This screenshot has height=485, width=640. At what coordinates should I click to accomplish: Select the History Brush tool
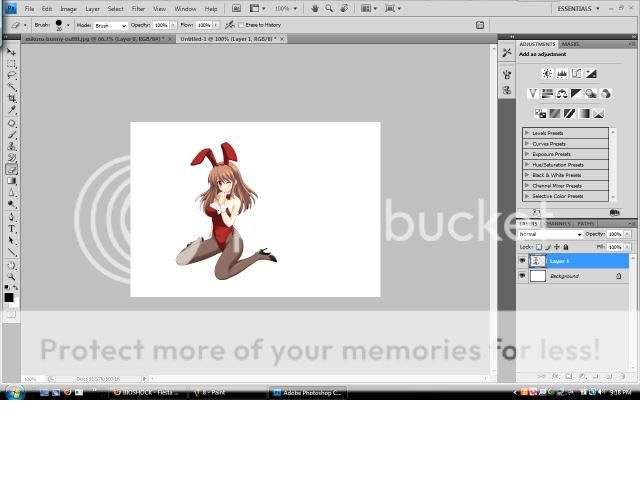pyautogui.click(x=11, y=158)
